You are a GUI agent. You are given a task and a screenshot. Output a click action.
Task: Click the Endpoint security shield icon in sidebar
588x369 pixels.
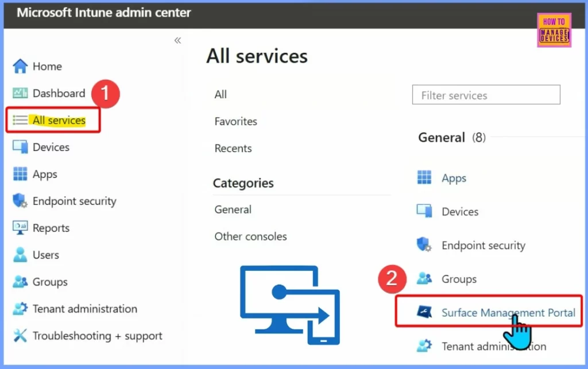click(x=20, y=201)
